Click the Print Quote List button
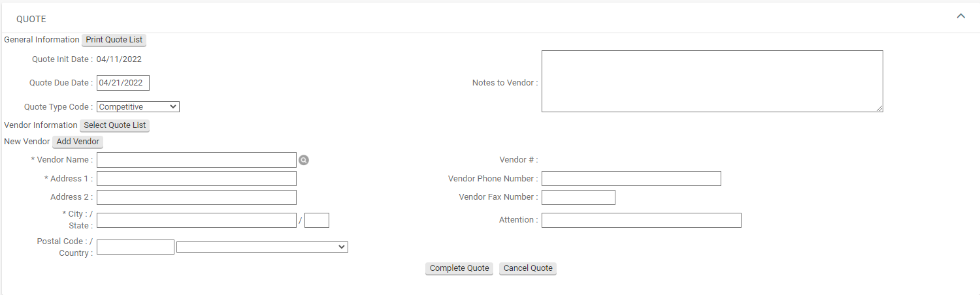 coord(114,40)
